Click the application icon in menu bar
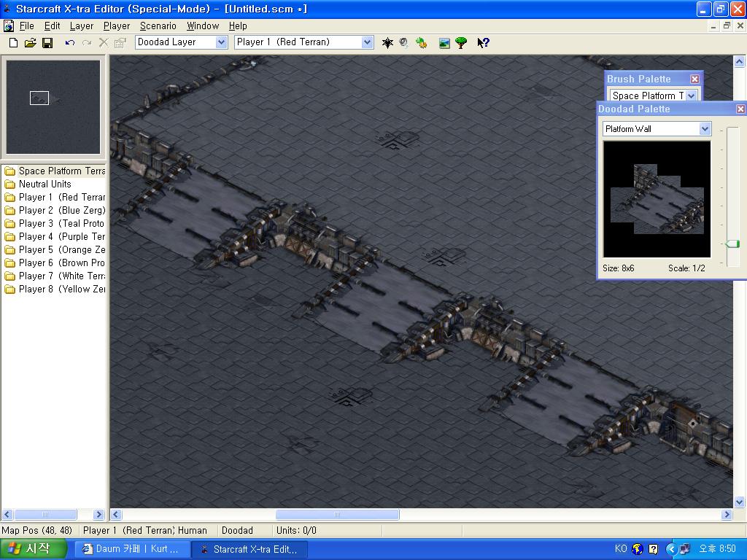The width and height of the screenshot is (747, 560). [x=9, y=26]
